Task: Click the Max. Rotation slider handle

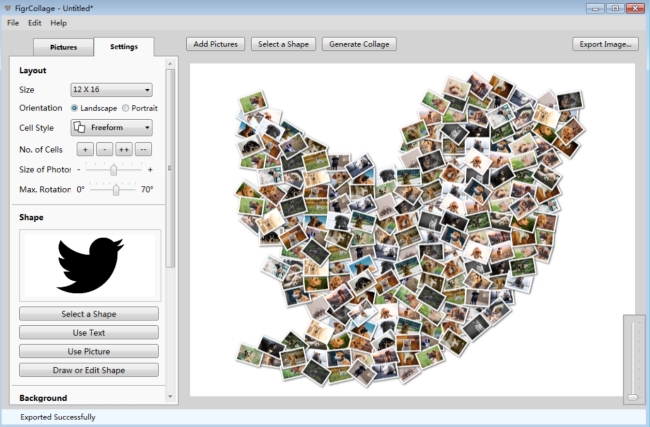Action: click(x=116, y=189)
